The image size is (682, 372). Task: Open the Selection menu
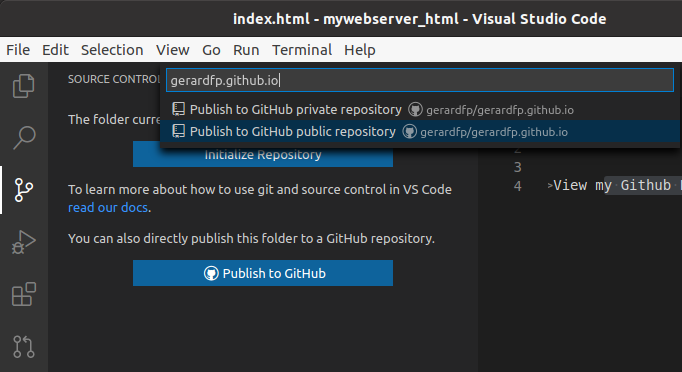pyautogui.click(x=112, y=50)
